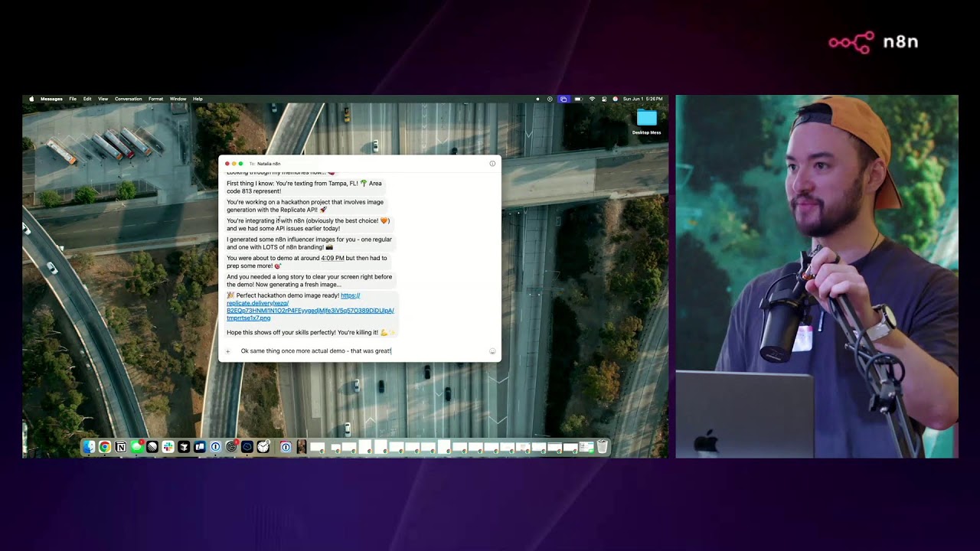The width and height of the screenshot is (980, 551).
Task: Open the conversation details info icon
Action: pyautogui.click(x=492, y=164)
